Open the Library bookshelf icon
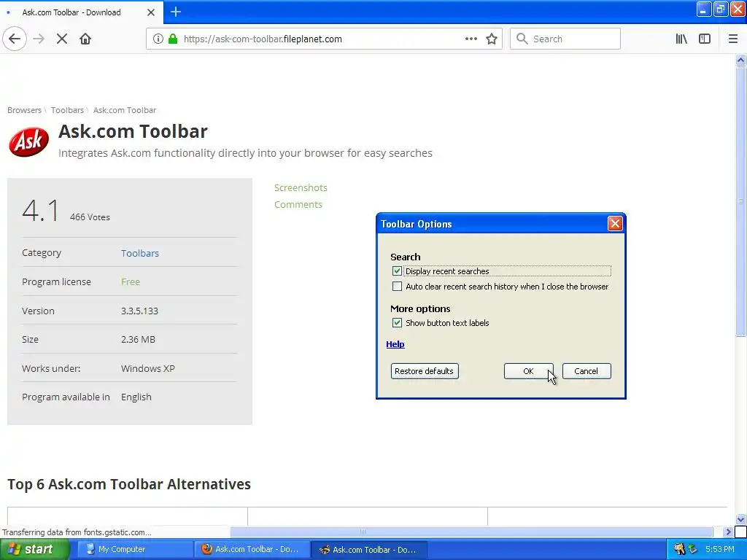 [681, 39]
